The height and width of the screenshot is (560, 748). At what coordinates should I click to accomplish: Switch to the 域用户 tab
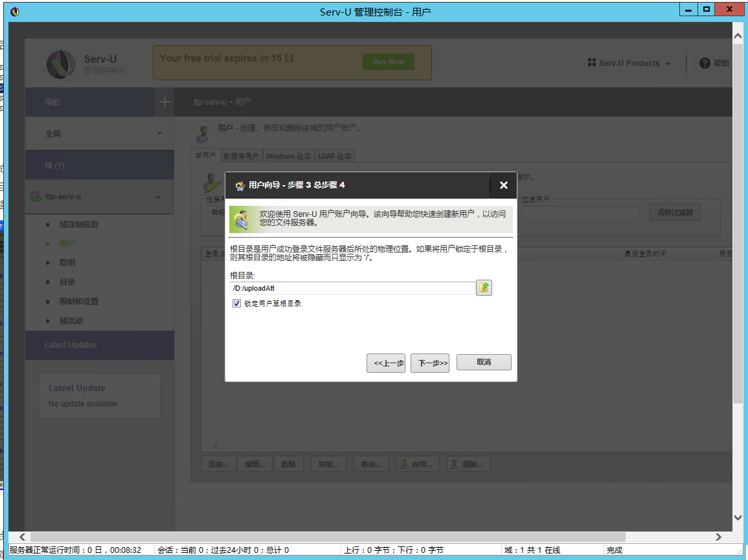tap(205, 155)
